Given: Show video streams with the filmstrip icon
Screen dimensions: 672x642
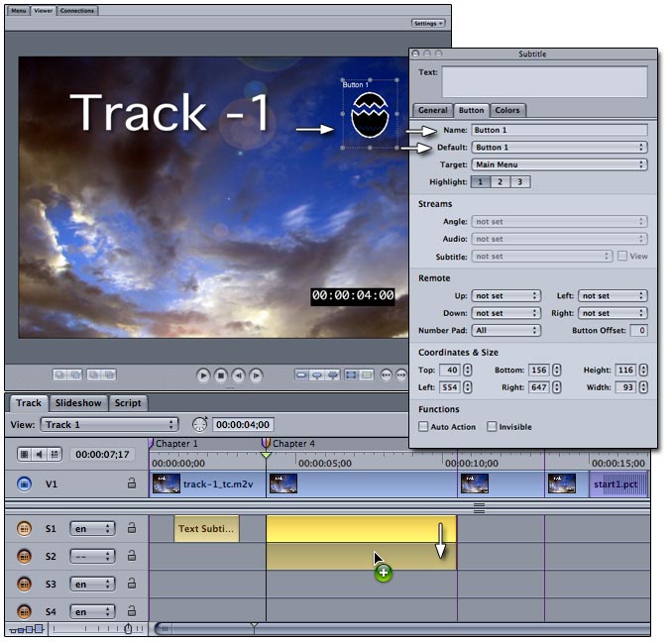Looking at the screenshot, I should [x=25, y=454].
